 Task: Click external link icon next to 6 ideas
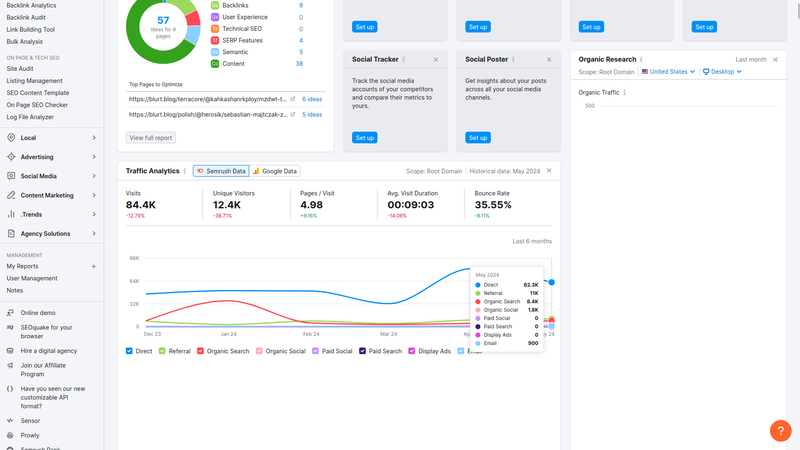(293, 99)
